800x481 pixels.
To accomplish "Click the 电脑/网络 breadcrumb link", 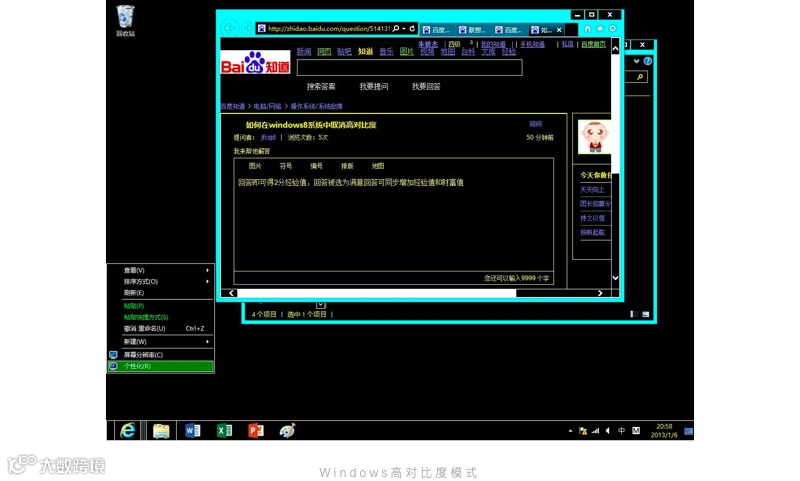I will tap(267, 106).
